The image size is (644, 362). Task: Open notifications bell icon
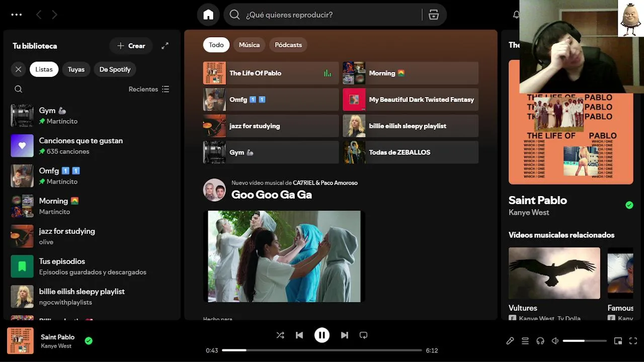pos(516,15)
